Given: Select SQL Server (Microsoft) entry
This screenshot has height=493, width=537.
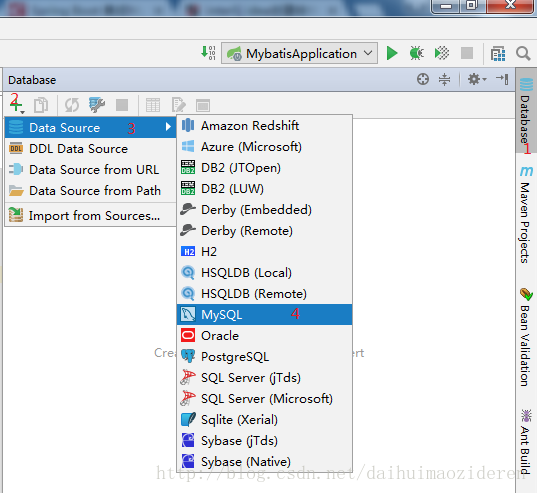Looking at the screenshot, I should point(264,399).
